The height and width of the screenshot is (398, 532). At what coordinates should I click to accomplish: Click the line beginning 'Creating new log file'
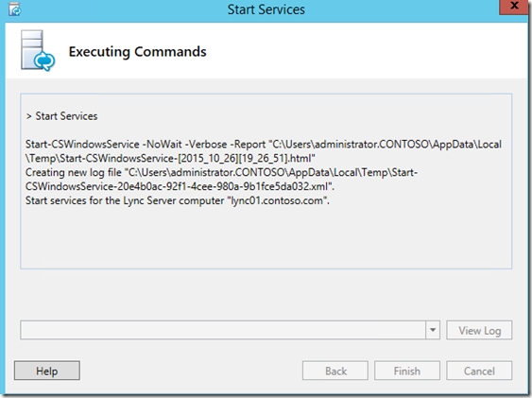221,172
